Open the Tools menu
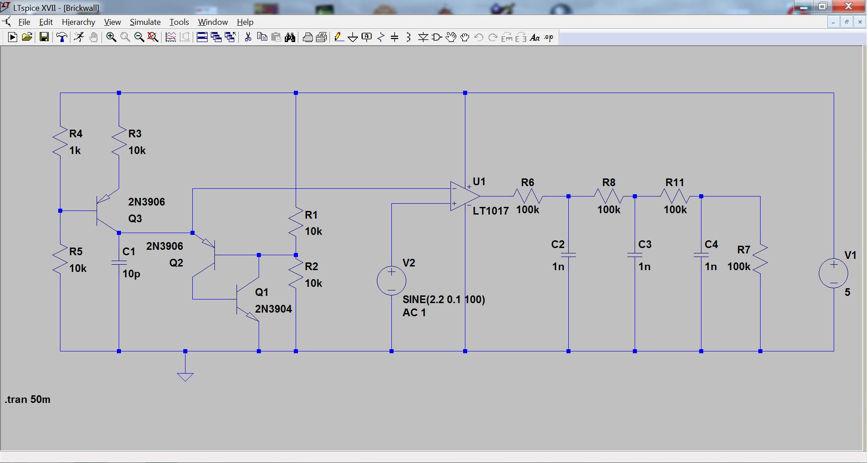 pos(179,22)
